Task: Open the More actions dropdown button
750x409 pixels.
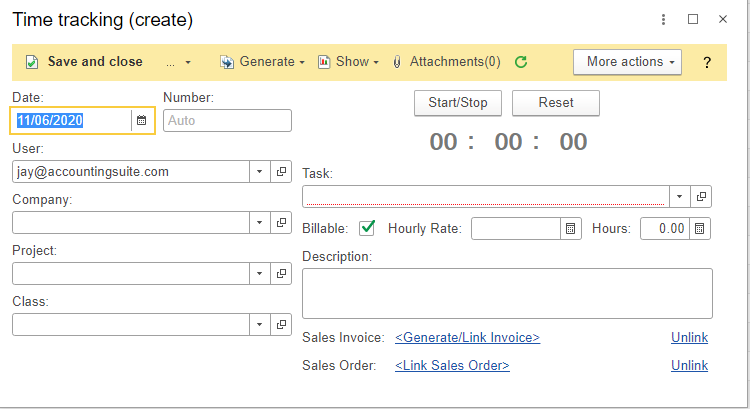Action: pos(626,62)
